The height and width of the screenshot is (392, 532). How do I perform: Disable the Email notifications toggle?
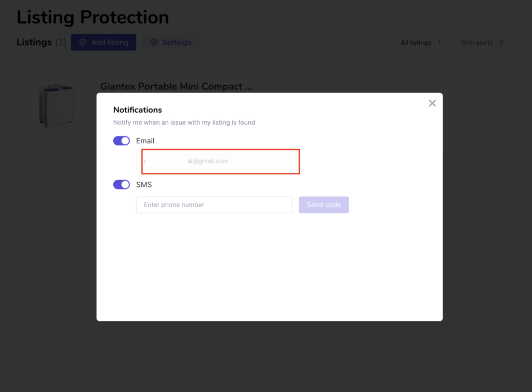(122, 141)
